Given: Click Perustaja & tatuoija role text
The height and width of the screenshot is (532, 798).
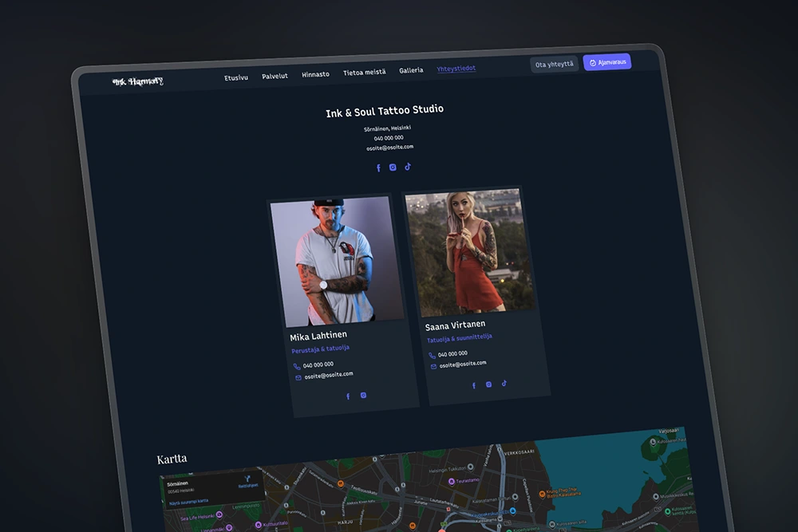Looking at the screenshot, I should coord(320,349).
